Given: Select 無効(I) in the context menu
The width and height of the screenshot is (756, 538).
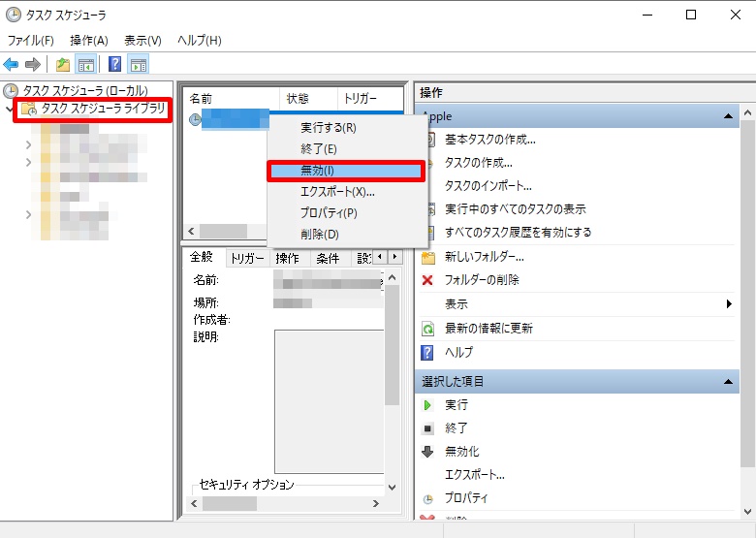Looking at the screenshot, I should [345, 171].
